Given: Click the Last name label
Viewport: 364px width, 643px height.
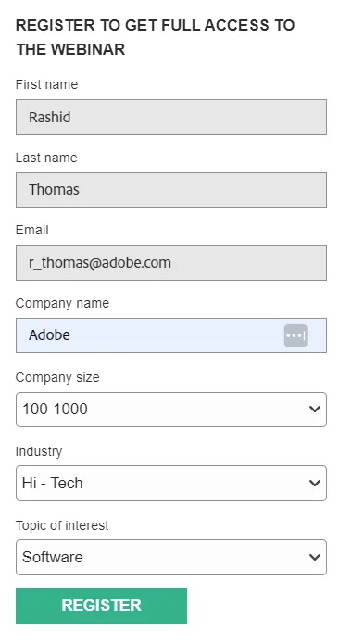Looking at the screenshot, I should click(x=46, y=158).
